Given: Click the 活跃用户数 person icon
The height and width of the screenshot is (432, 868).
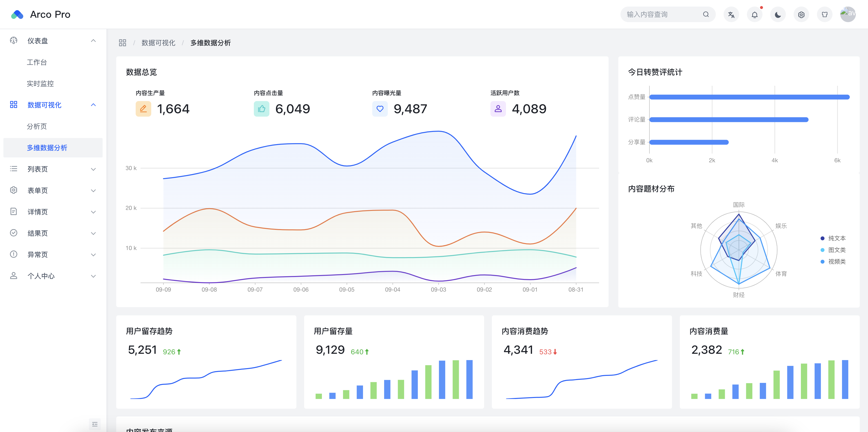Looking at the screenshot, I should pyautogui.click(x=498, y=109).
